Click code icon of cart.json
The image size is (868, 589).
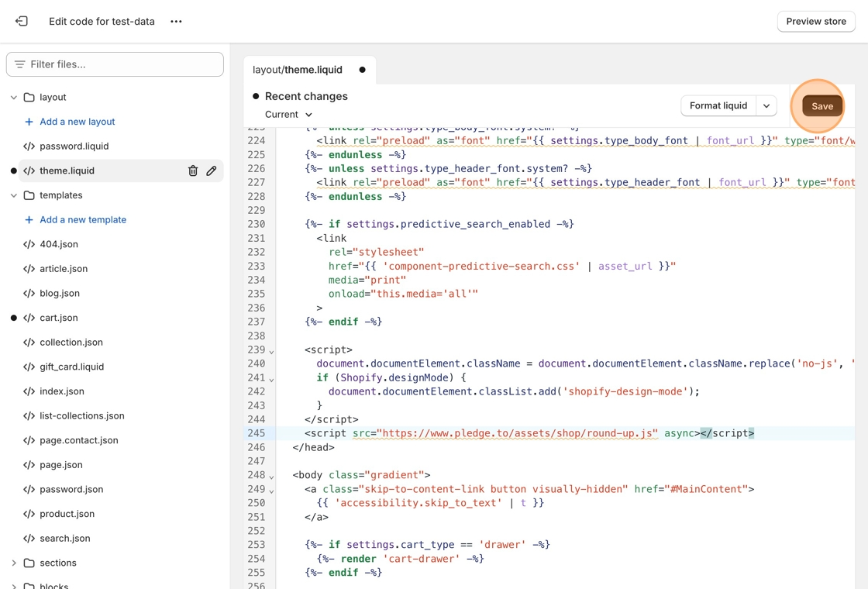29,318
